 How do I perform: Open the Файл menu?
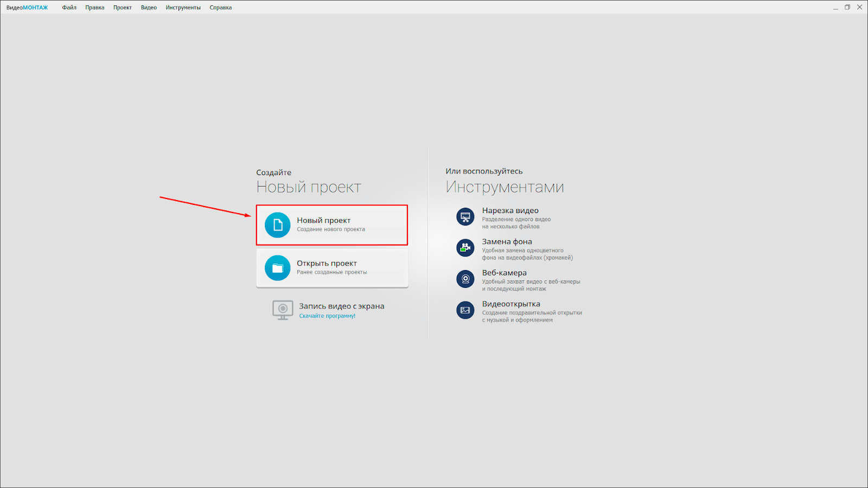coord(69,8)
